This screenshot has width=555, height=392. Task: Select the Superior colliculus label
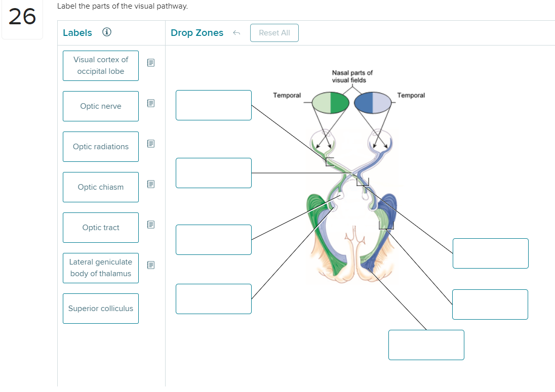[100, 309]
